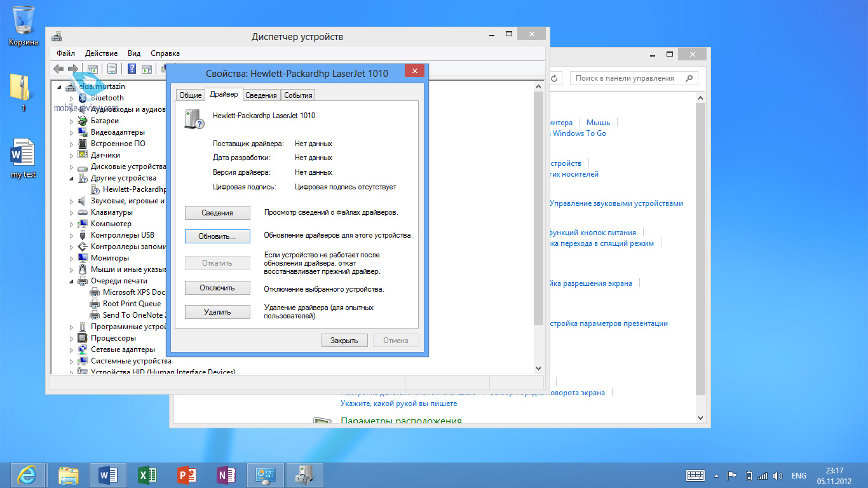Select the Процессоры processor icon

83,338
